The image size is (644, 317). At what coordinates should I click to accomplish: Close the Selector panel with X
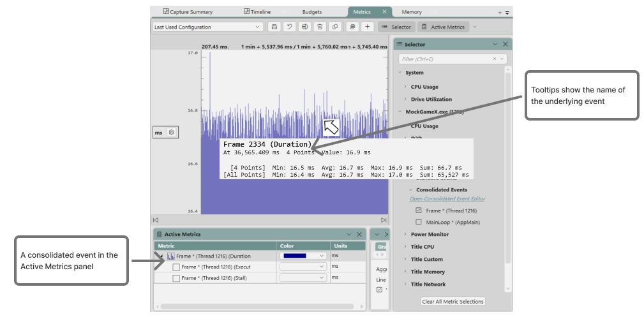coord(505,44)
